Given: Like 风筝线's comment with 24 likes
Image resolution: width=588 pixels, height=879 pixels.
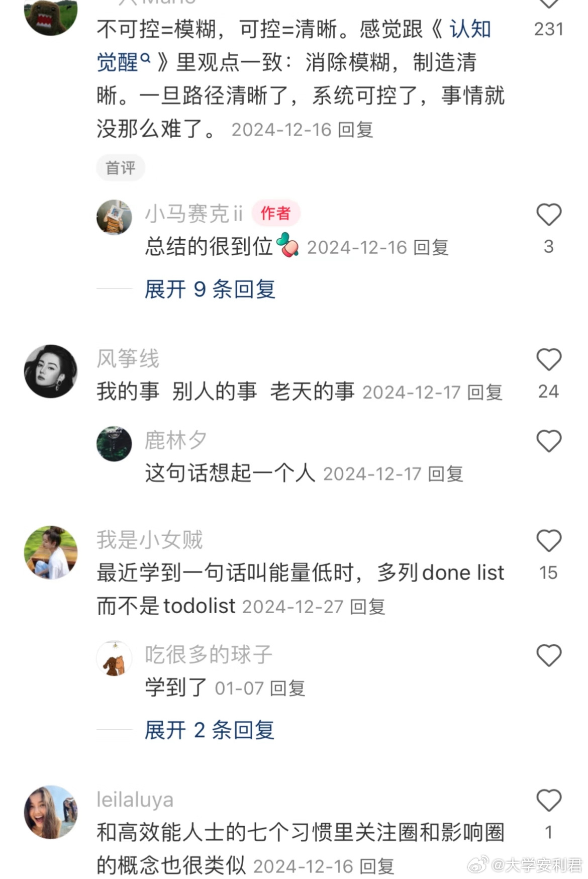Looking at the screenshot, I should coord(548,360).
